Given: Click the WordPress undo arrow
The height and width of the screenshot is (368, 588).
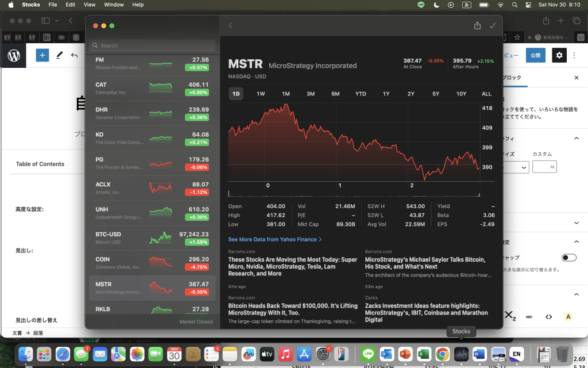Looking at the screenshot, I should pos(74,55).
